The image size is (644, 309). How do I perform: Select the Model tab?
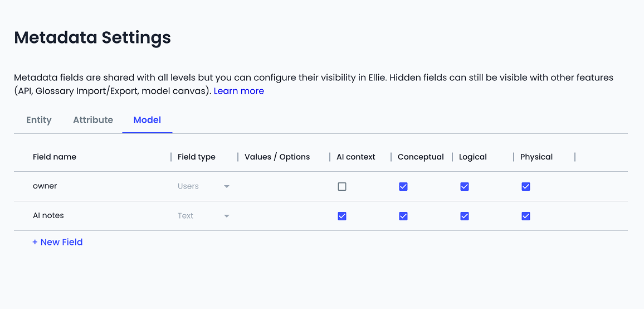(147, 120)
